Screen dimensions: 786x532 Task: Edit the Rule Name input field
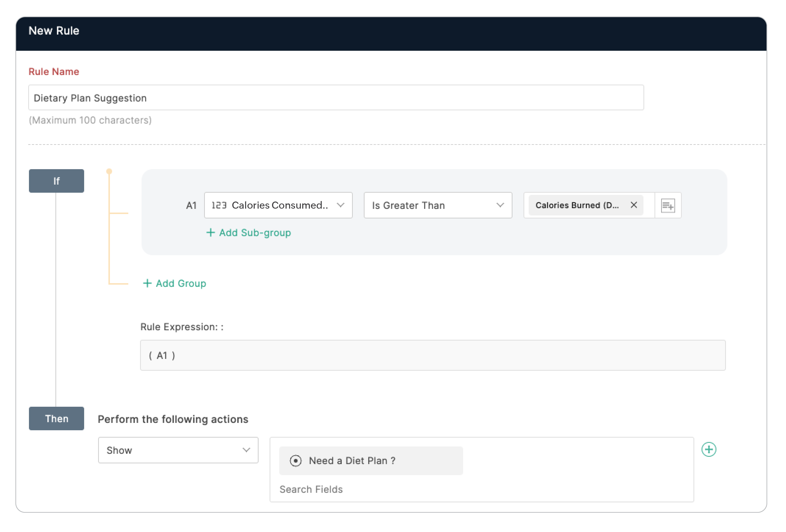(x=336, y=98)
